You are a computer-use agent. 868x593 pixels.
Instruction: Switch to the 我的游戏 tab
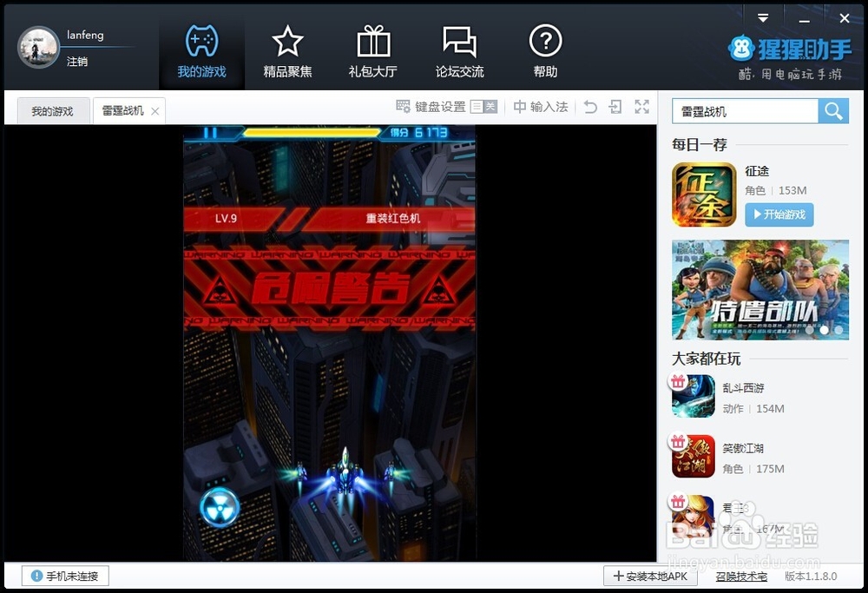(53, 111)
